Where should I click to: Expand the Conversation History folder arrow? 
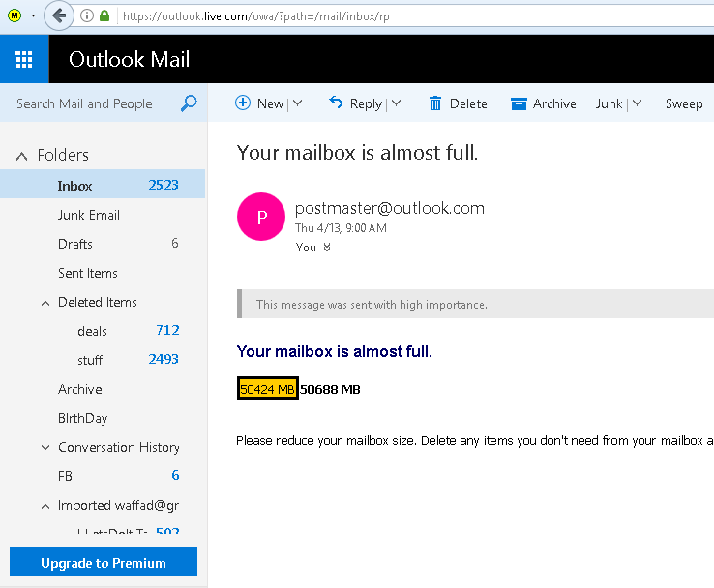pos(45,448)
